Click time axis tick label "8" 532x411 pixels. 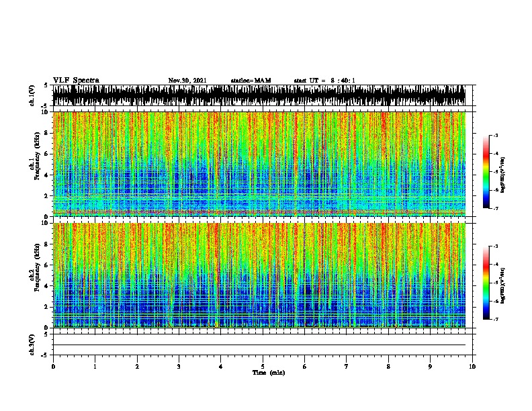coord(388,367)
